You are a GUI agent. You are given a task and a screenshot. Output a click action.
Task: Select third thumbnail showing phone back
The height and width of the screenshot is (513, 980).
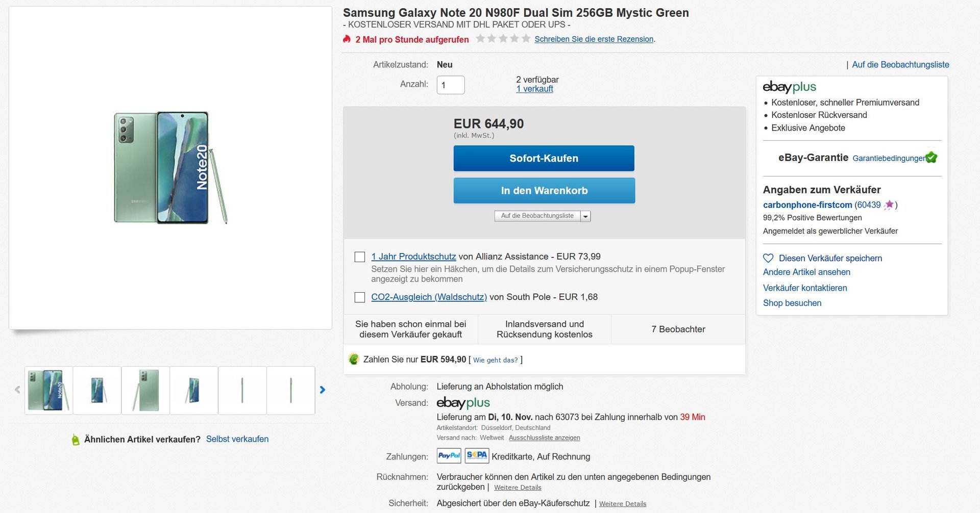coord(145,391)
